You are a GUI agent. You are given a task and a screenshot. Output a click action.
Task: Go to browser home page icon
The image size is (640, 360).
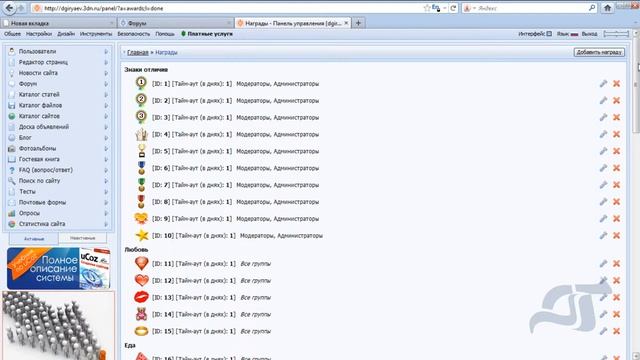coord(607,8)
